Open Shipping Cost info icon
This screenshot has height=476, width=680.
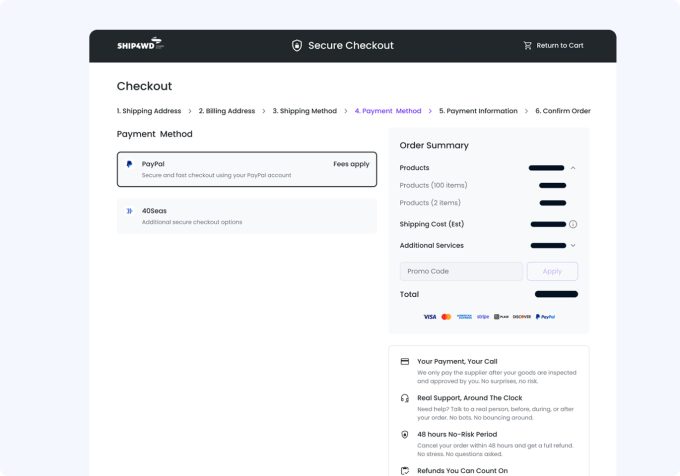pyautogui.click(x=573, y=224)
